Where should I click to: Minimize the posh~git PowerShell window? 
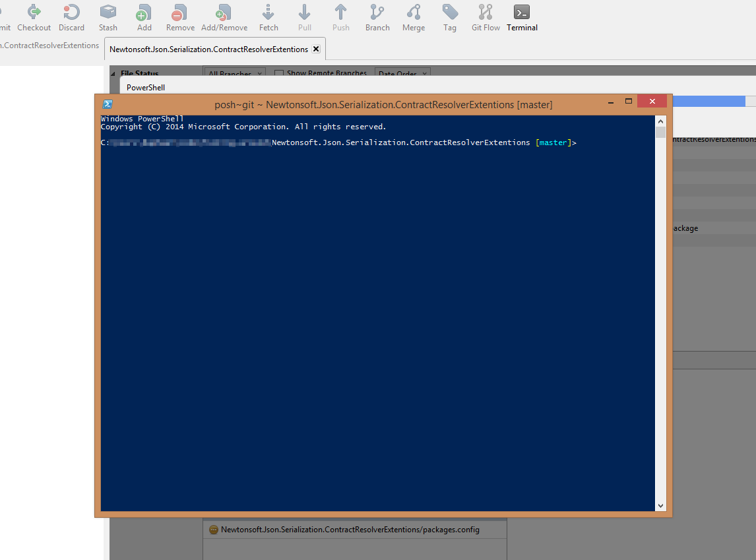click(611, 102)
